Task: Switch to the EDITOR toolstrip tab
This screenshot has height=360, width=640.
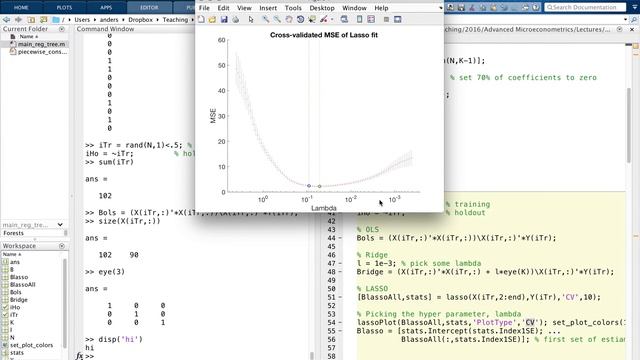Action: coord(149,7)
